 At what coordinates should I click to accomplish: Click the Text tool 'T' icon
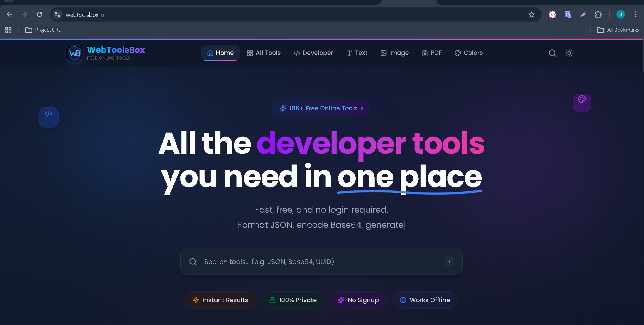[349, 53]
